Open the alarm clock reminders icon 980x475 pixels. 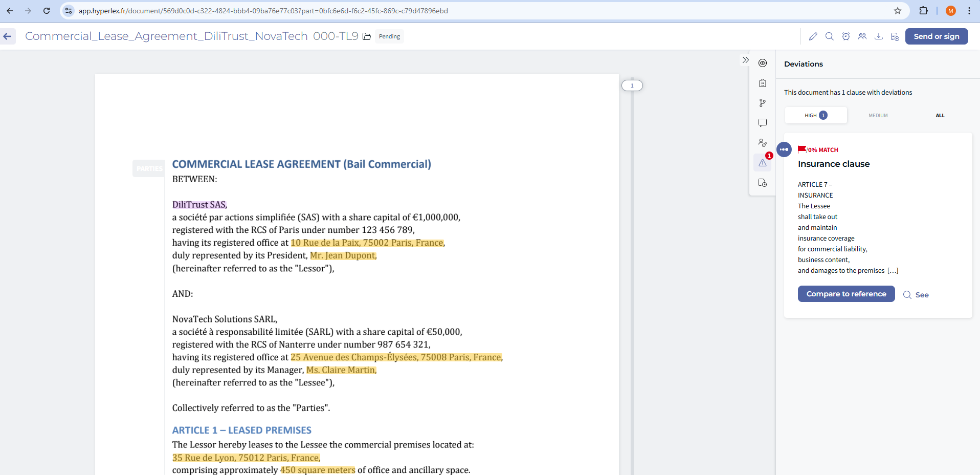(846, 36)
